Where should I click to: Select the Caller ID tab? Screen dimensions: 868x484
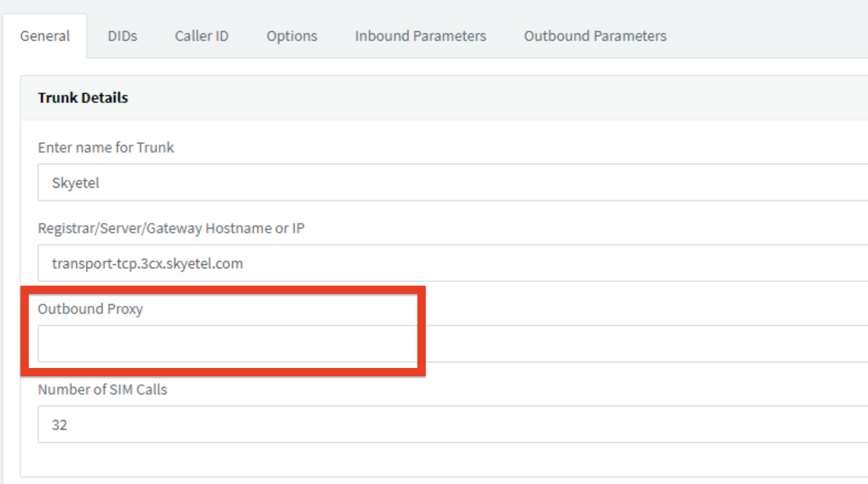click(202, 36)
